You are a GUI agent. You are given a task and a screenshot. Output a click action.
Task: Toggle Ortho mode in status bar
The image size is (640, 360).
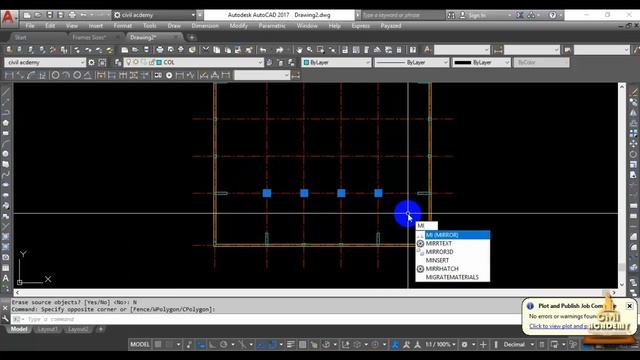click(213, 344)
